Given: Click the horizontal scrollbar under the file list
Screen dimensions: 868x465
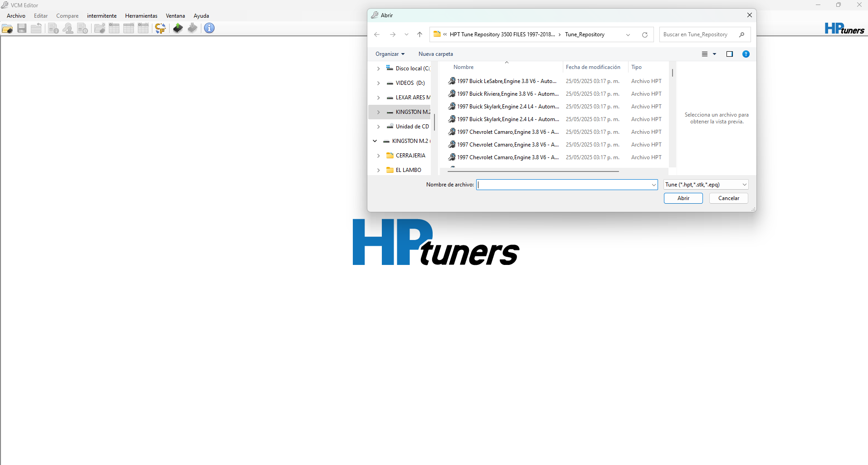Looking at the screenshot, I should pos(533,171).
